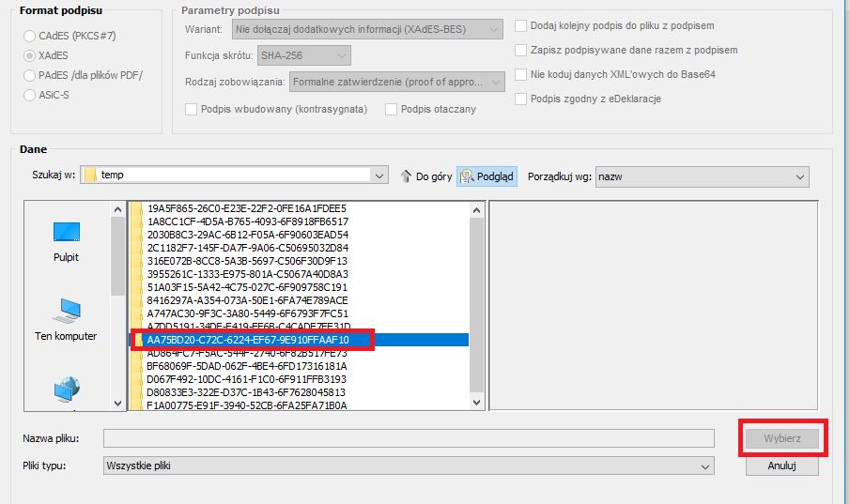This screenshot has height=504, width=850.
Task: Click the Nazwa pliku input field
Action: 409,438
